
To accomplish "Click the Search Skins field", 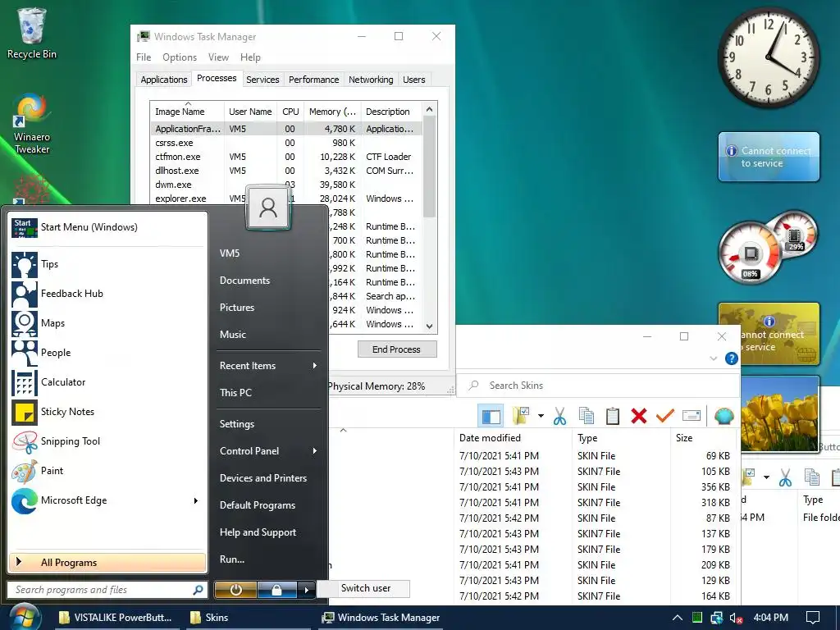I will (x=597, y=386).
